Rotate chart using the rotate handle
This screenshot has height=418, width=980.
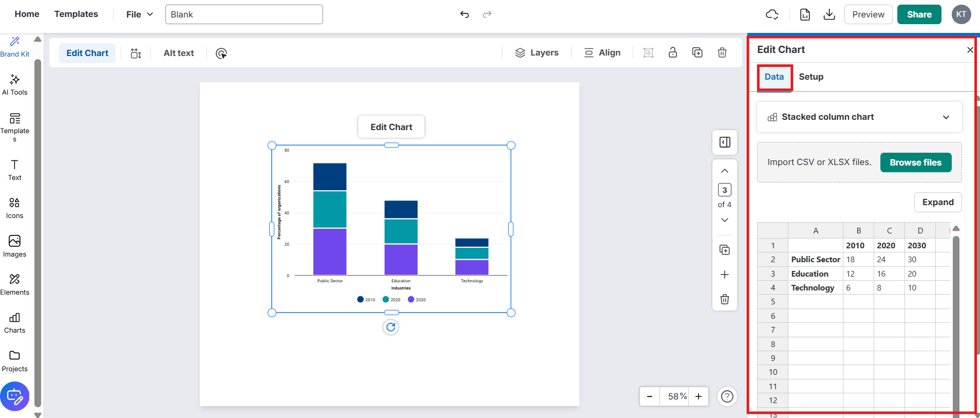click(x=391, y=327)
